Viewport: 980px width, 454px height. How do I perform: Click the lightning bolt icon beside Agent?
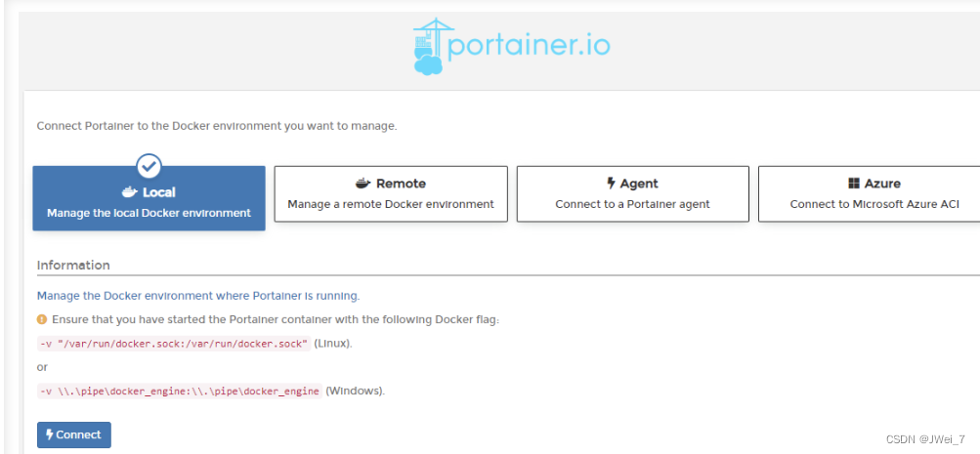[x=611, y=184]
